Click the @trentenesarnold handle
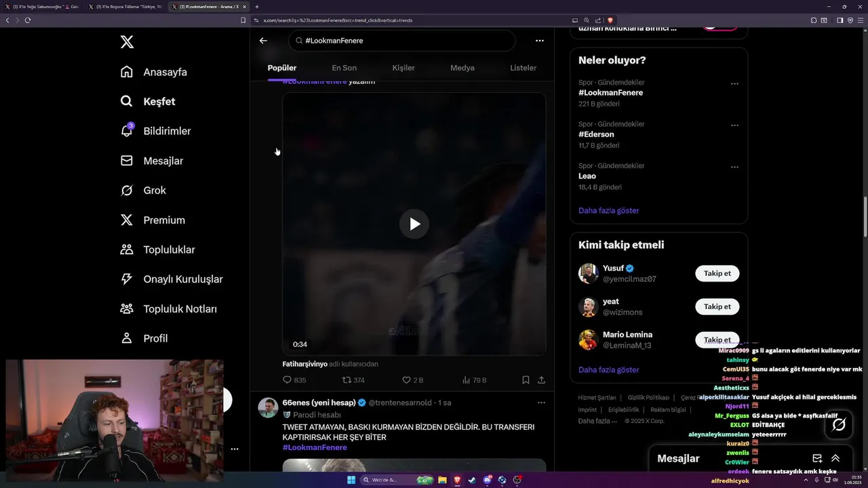This screenshot has height=488, width=868. pos(400,403)
